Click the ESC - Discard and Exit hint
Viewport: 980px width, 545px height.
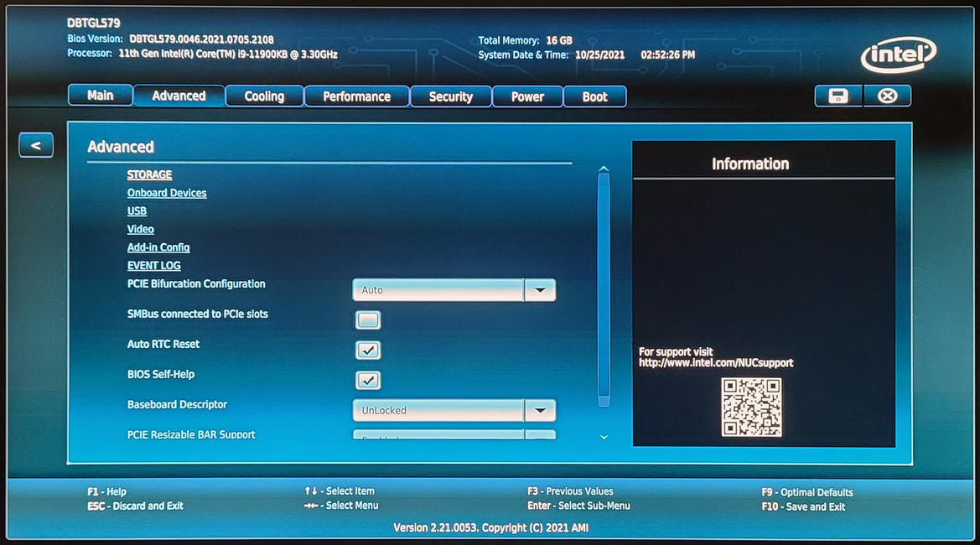[x=135, y=506]
